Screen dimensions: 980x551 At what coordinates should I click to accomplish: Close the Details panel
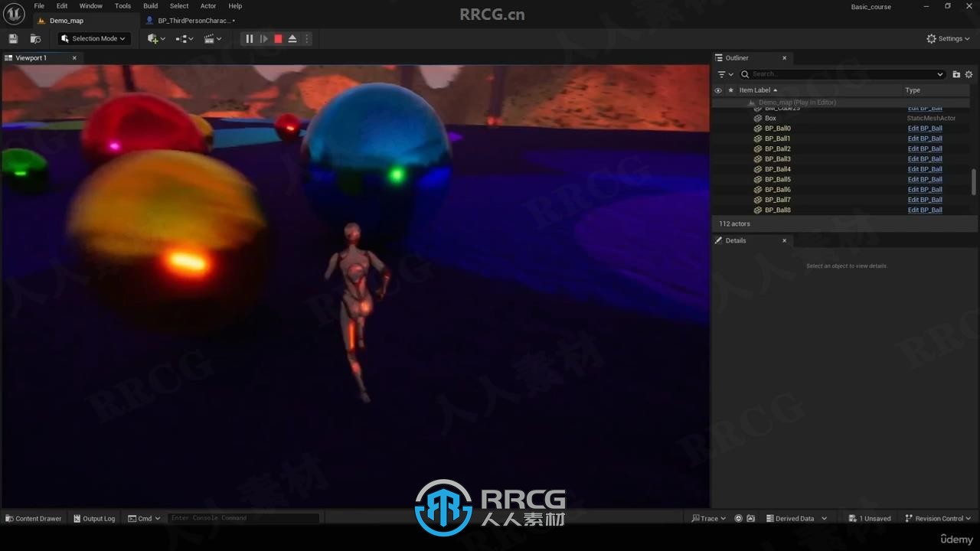point(784,240)
